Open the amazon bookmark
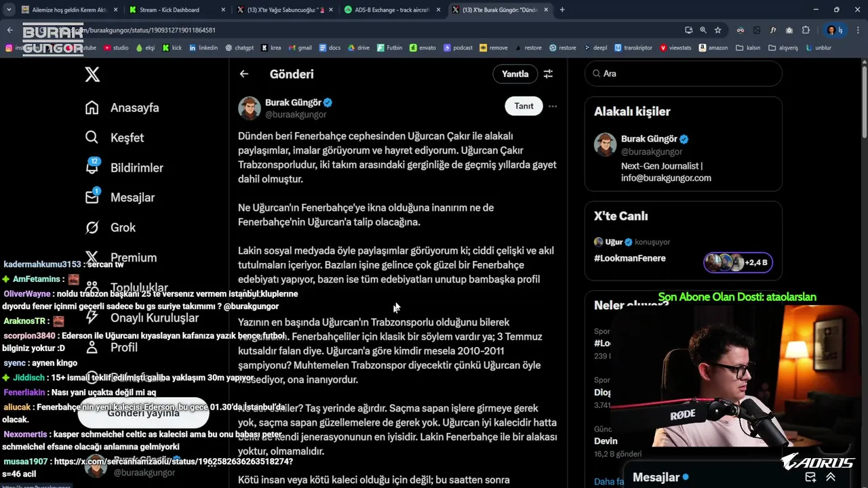This screenshot has height=488, width=868. point(713,48)
